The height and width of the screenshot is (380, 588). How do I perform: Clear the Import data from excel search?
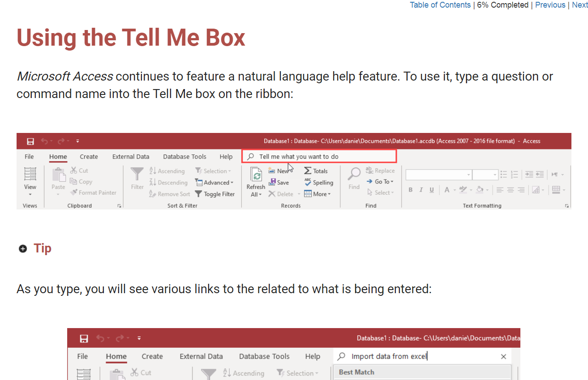coord(503,357)
